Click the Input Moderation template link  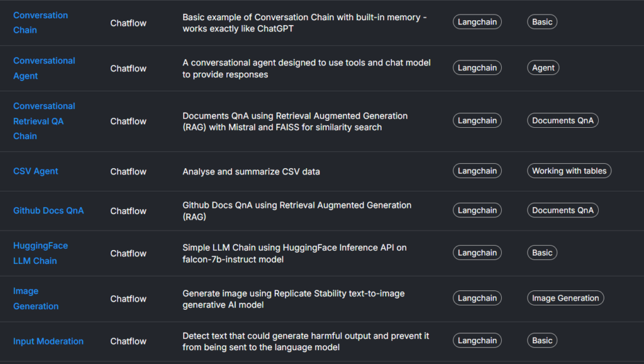pyautogui.click(x=48, y=341)
